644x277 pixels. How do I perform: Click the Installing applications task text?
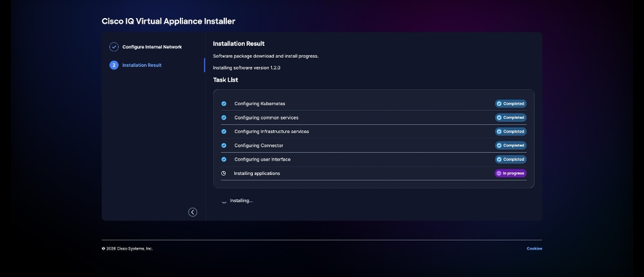[257, 173]
